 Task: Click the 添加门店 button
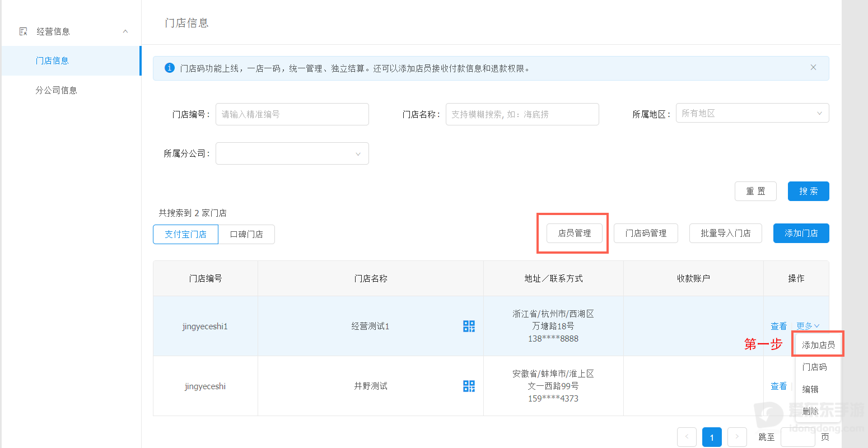[x=801, y=233]
